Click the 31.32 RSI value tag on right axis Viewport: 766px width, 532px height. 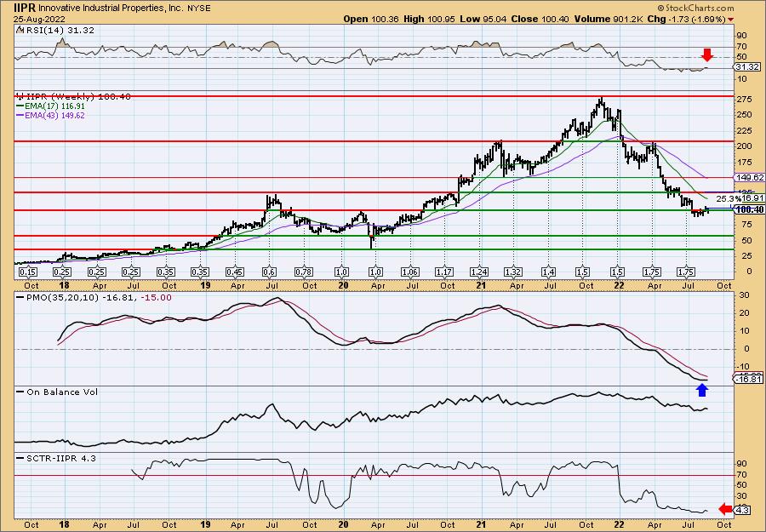747,67
